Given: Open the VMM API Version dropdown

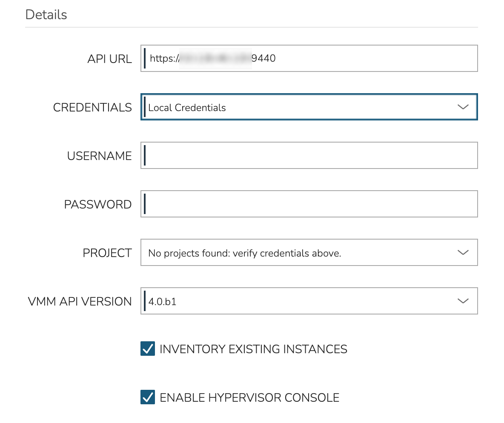Looking at the screenshot, I should 298,301.
